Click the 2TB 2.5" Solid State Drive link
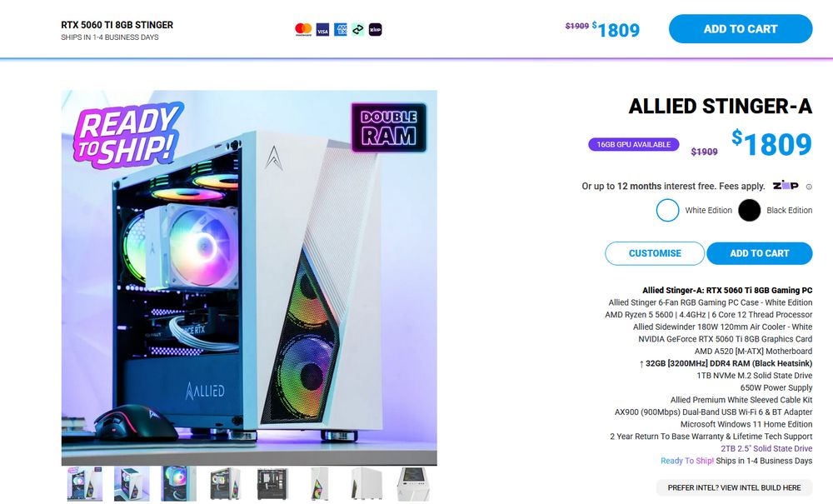This screenshot has width=833, height=504. (766, 449)
